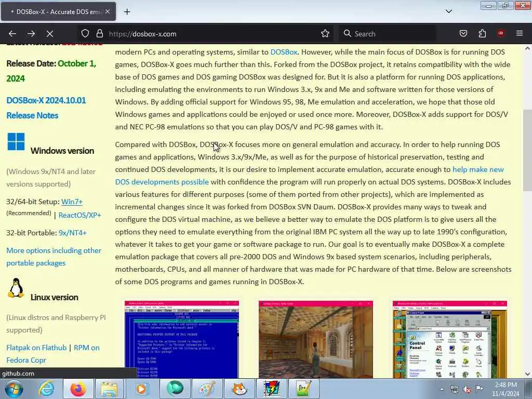Open the Firefox application hamburger menu
The height and width of the screenshot is (399, 532).
click(520, 33)
